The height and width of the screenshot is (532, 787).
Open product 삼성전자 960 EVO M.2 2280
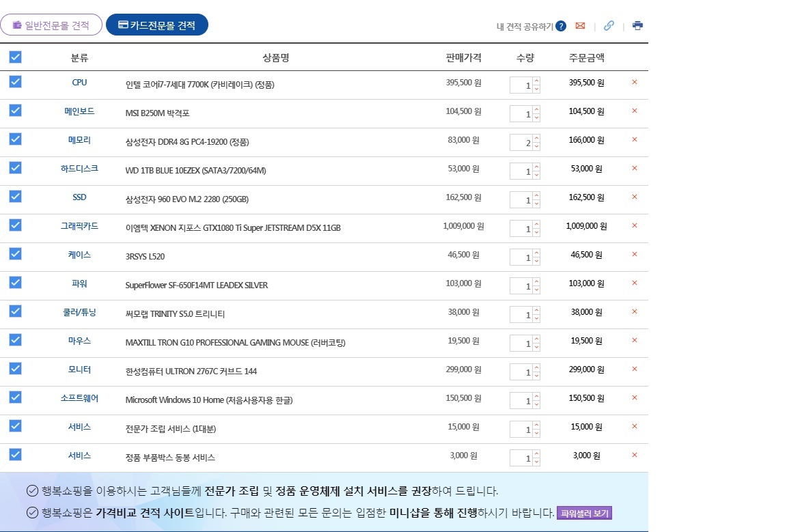point(187,199)
